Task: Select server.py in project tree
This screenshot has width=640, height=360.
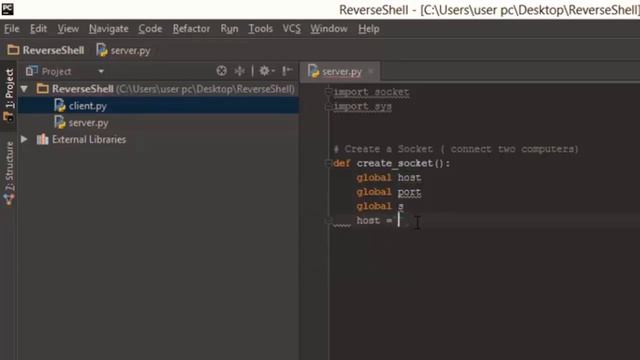Action: (159, 123)
